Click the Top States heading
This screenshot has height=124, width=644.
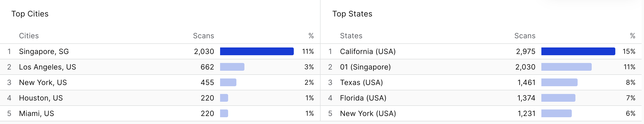[x=352, y=14]
